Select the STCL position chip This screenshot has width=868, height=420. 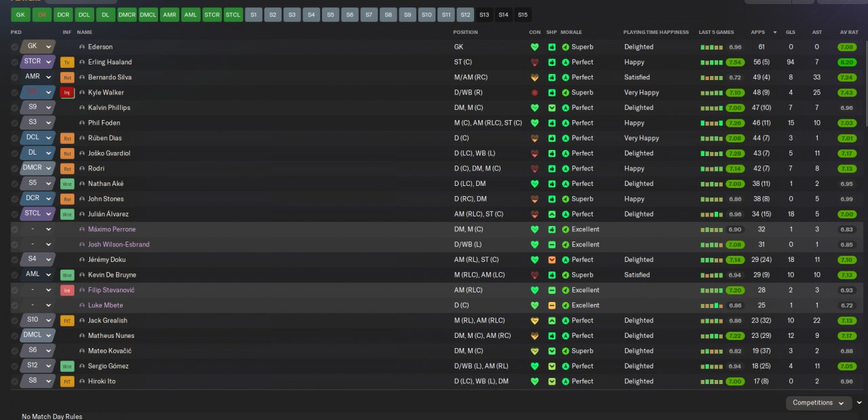tap(233, 14)
